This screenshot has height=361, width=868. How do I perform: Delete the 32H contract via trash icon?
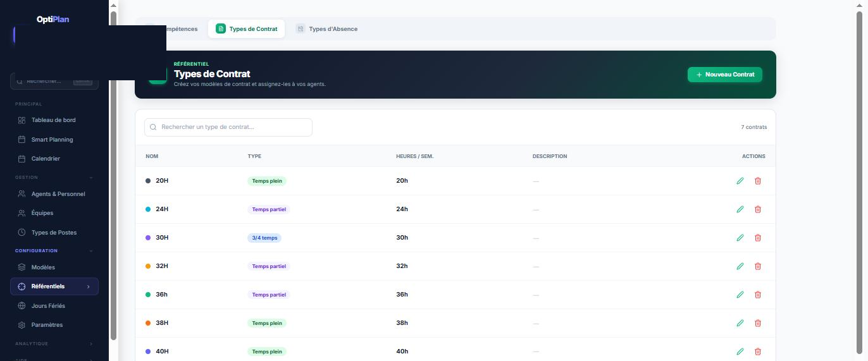coord(757,266)
